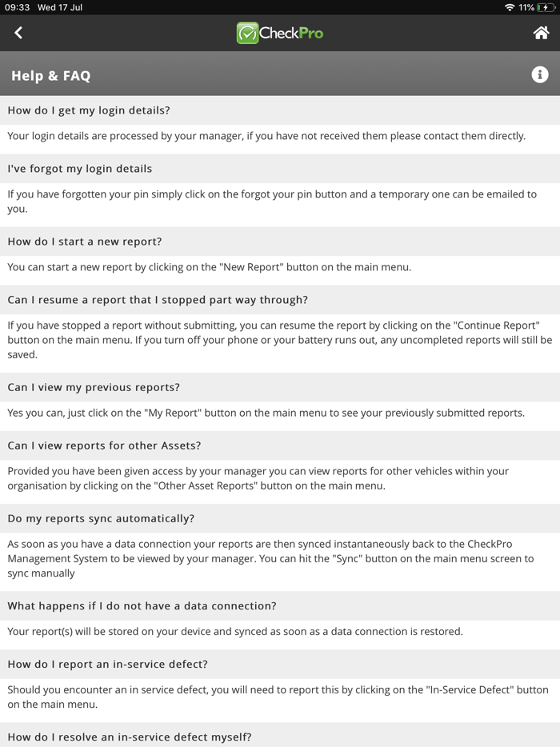This screenshot has height=747, width=560.
Task: Tap "How do I report an in-service defect?"
Action: click(108, 664)
